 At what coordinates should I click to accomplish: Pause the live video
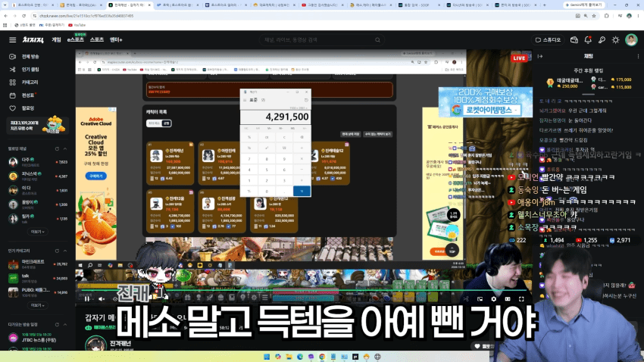[86, 299]
